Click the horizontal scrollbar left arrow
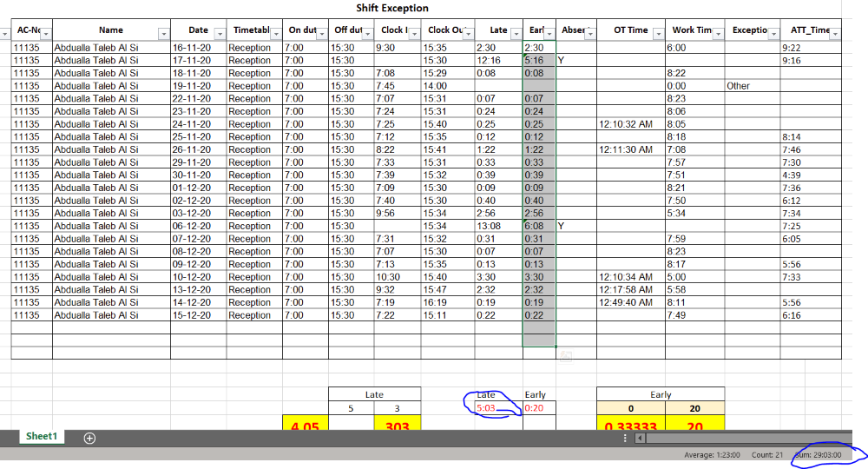Screen dimensions: 868x469 click(x=640, y=439)
